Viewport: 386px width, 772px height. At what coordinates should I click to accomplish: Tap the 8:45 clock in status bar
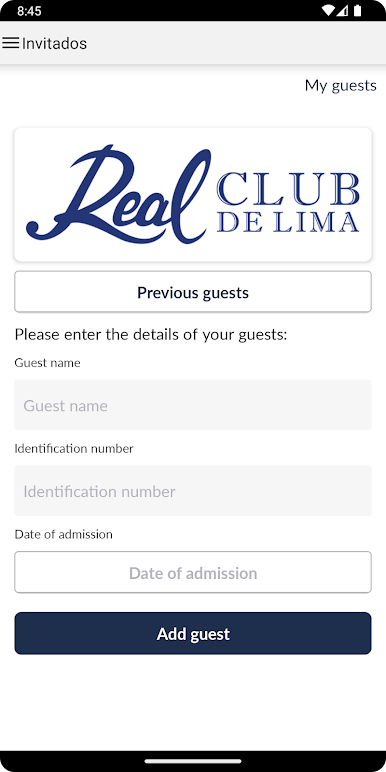29,11
